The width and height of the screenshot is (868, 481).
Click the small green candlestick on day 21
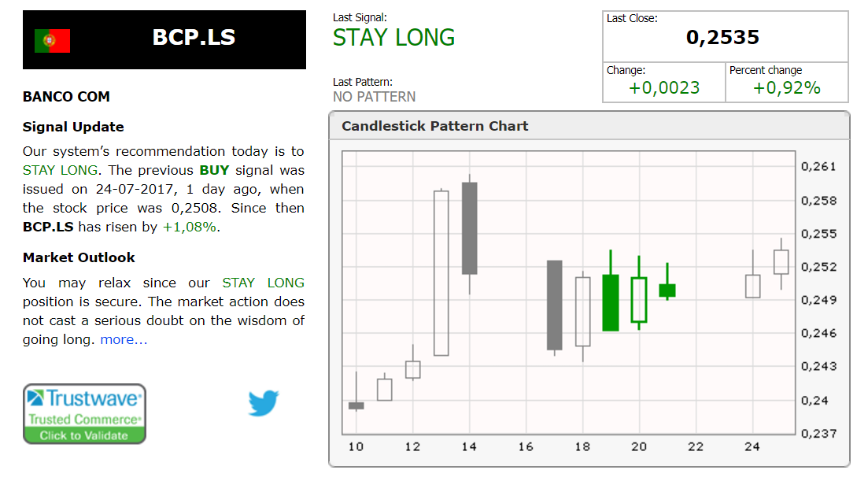667,290
